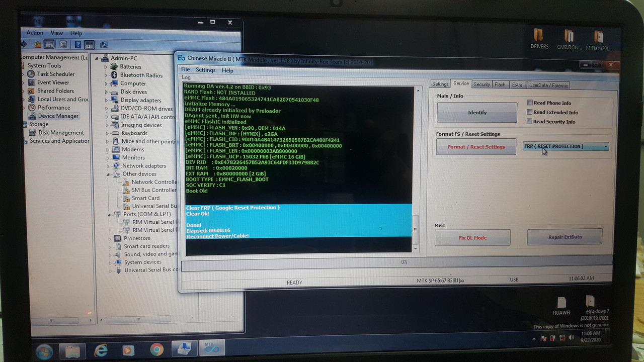Image resolution: width=644 pixels, height=362 pixels.
Task: Select the Processors device icon
Action: (x=117, y=238)
